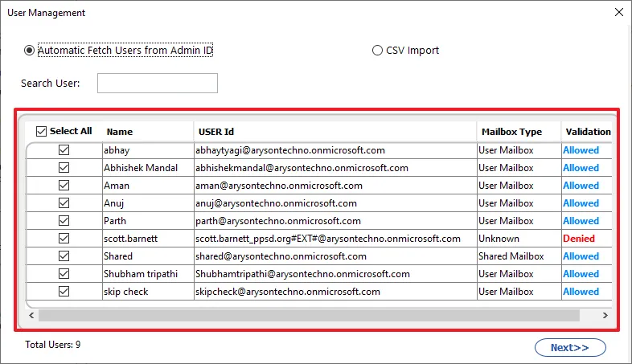The height and width of the screenshot is (364, 632).
Task: Toggle the Shared mailbox checkbox
Action: pyautogui.click(x=64, y=256)
